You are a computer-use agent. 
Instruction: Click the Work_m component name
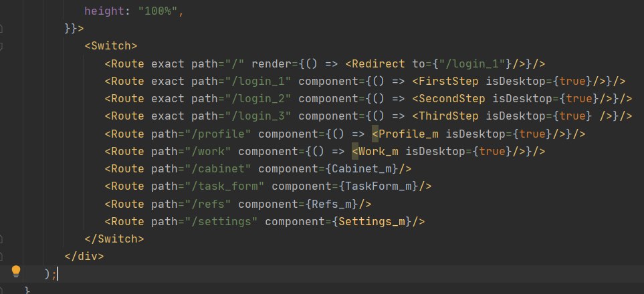click(x=379, y=151)
